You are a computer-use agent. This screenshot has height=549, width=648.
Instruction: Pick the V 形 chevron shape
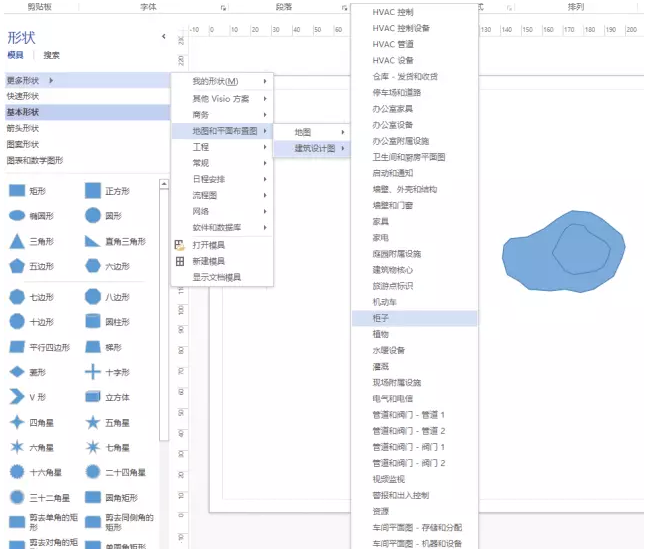tap(16, 398)
